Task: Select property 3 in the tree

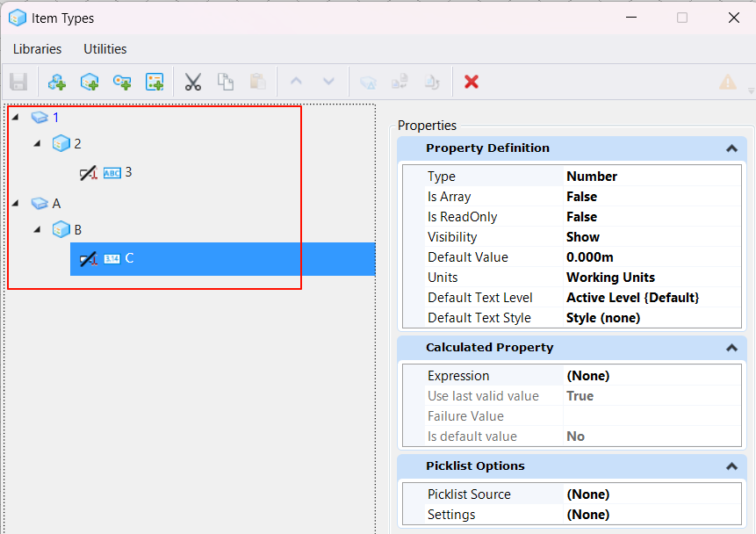Action: (x=128, y=172)
